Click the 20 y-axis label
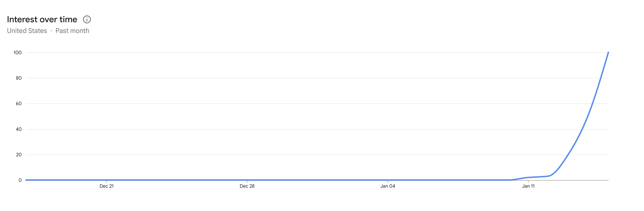Viewport: 644px width, 211px height. point(19,155)
